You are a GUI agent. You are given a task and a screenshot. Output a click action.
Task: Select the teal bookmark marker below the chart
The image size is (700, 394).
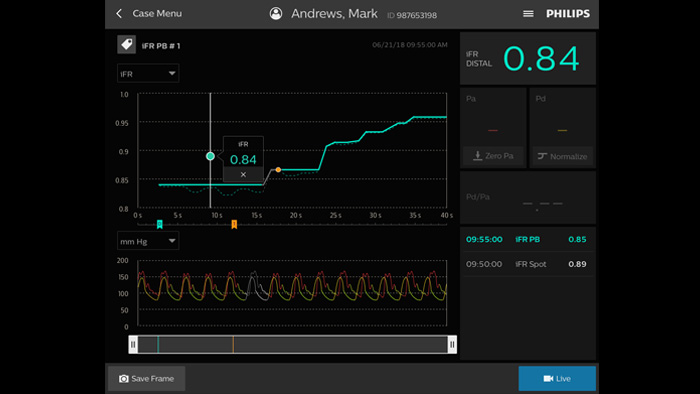pos(159,224)
